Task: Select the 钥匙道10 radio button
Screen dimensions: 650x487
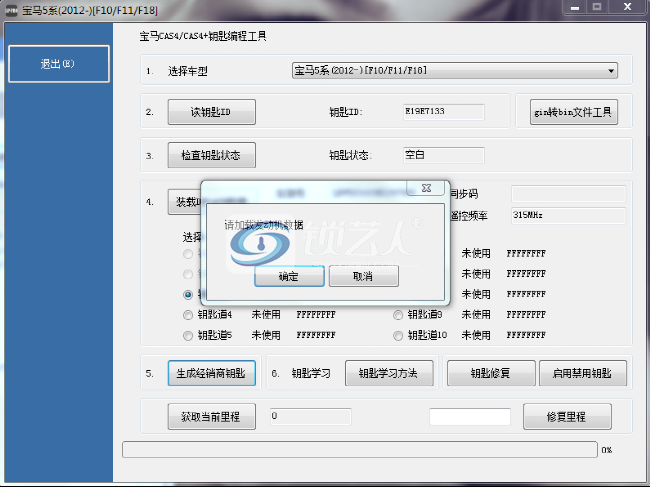Action: click(398, 335)
